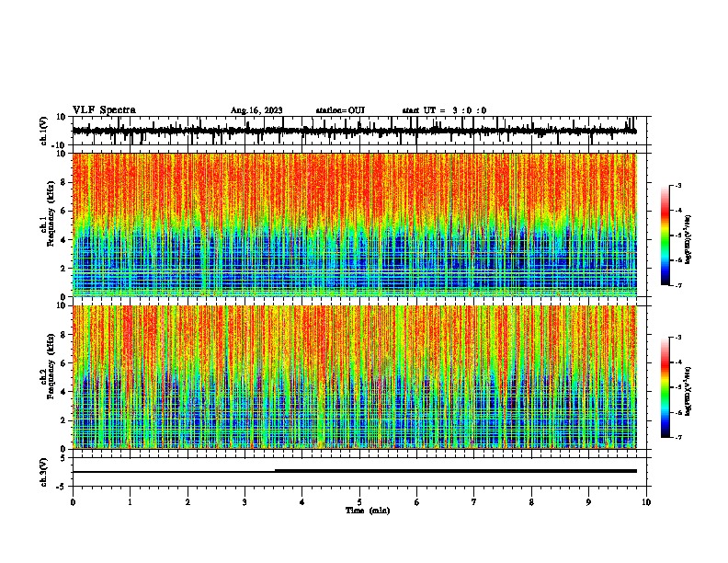Image resolution: width=728 pixels, height=563 pixels.
Task: Click the ch.2 spectrogram panel
Action: click(x=354, y=377)
